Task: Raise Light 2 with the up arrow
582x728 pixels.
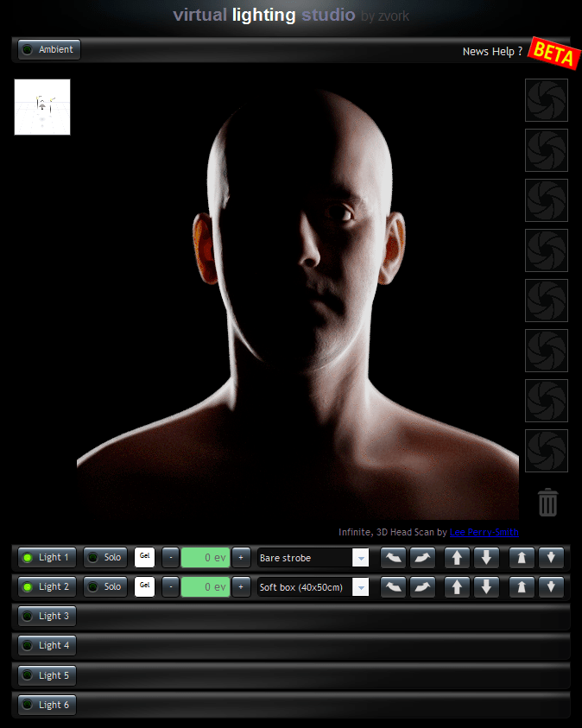Action: (x=457, y=587)
